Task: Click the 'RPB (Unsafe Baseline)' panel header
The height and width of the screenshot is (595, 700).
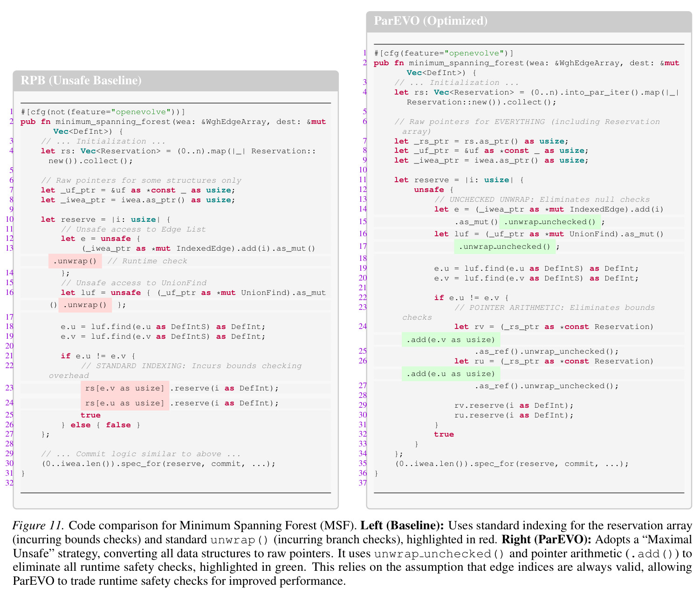Action: coord(176,81)
